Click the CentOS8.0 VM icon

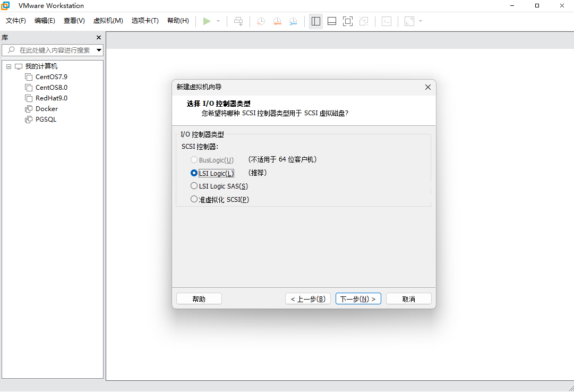29,88
